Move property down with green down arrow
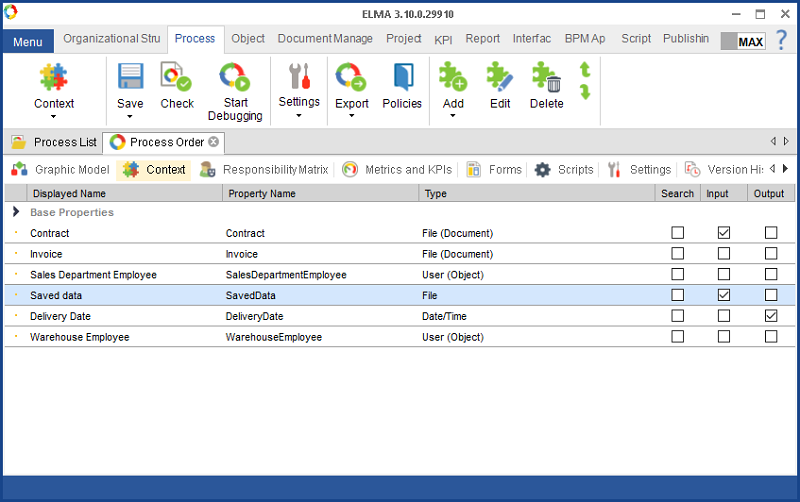Screen dimensions: 800x502 click(x=585, y=92)
